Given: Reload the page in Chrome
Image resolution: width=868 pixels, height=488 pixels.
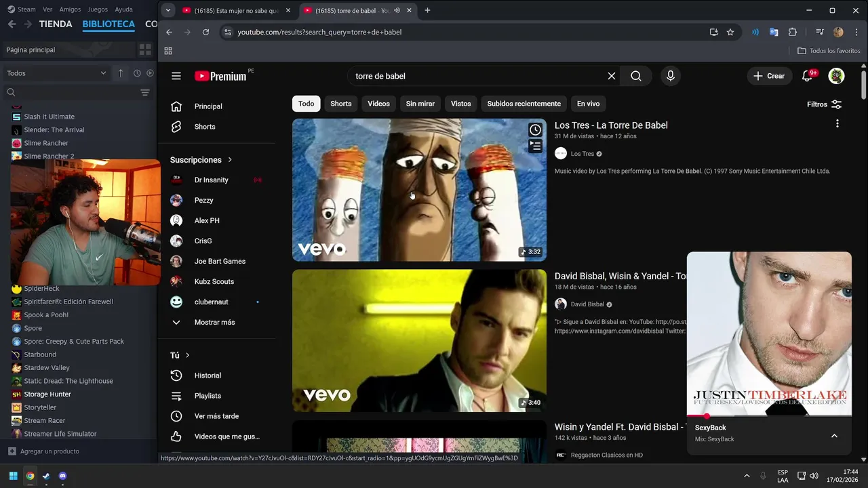Looking at the screenshot, I should click(205, 32).
